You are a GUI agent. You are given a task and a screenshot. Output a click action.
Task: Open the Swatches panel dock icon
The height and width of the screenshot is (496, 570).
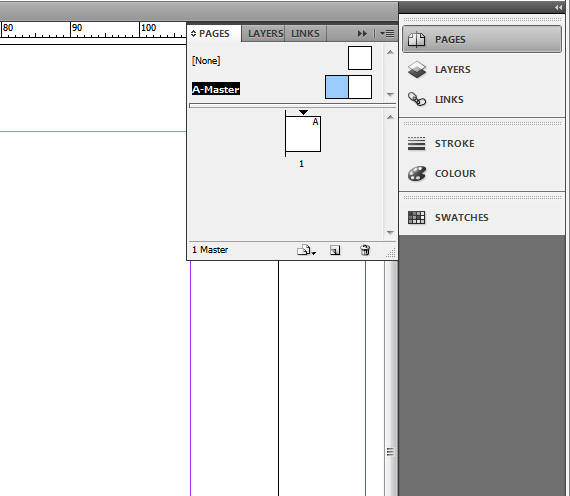(482, 217)
